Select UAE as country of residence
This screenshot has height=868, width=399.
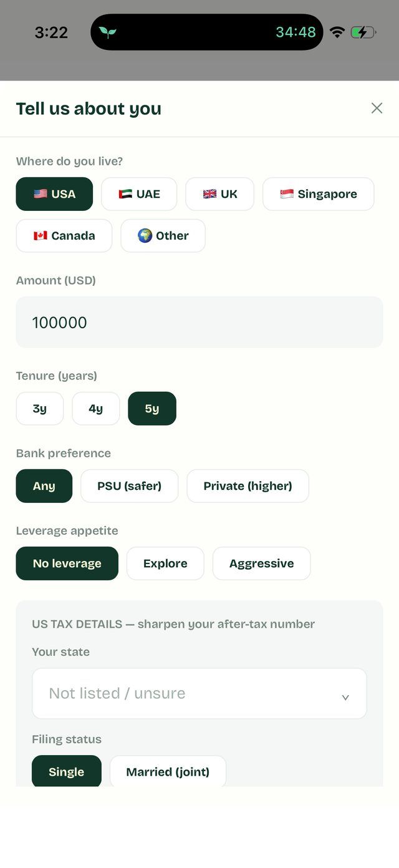tap(139, 194)
